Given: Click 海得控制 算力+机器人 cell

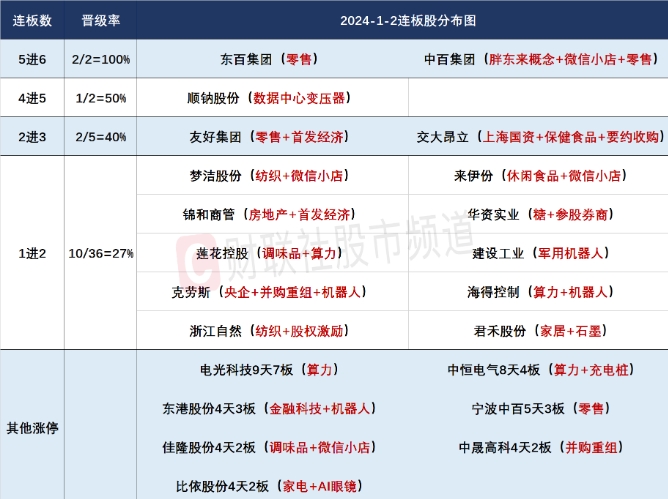Looking at the screenshot, I should pyautogui.click(x=540, y=292).
